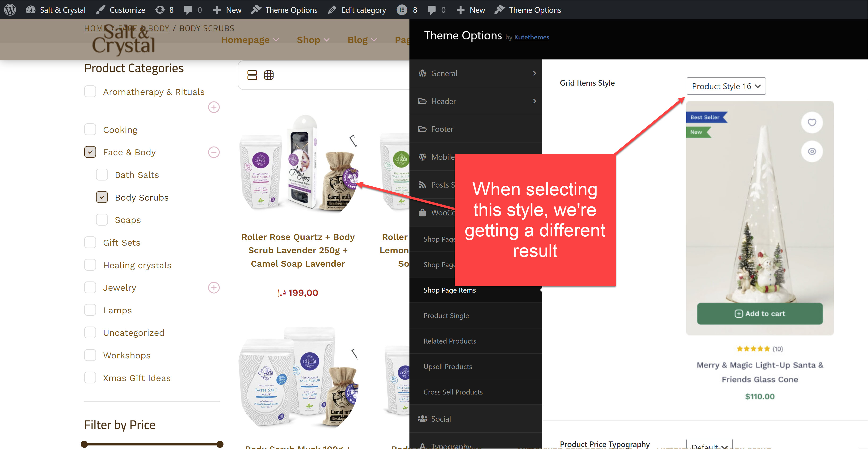Expand the Jewelry subcategories

[x=214, y=287]
